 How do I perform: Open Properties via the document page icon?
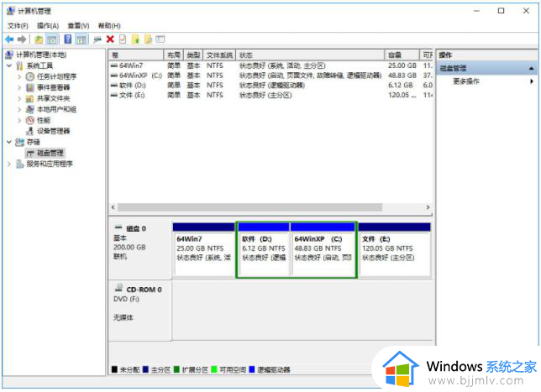pos(123,39)
